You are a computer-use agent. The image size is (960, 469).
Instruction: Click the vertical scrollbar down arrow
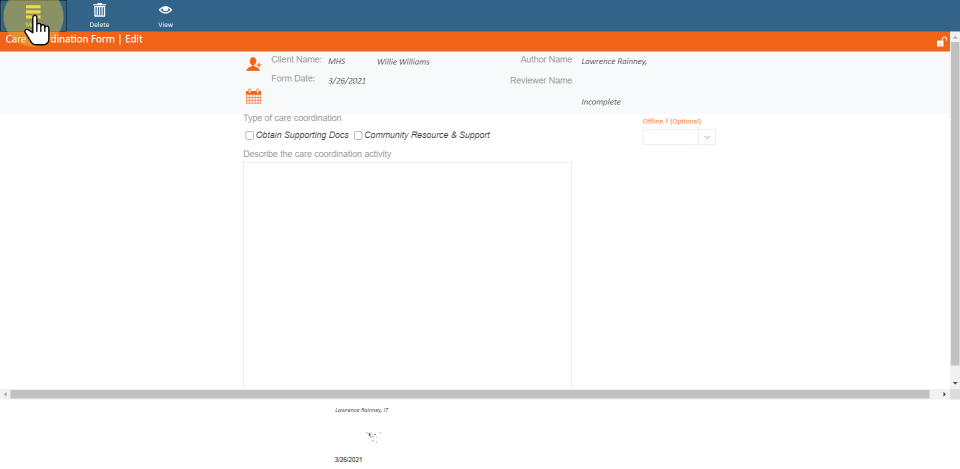[x=955, y=383]
